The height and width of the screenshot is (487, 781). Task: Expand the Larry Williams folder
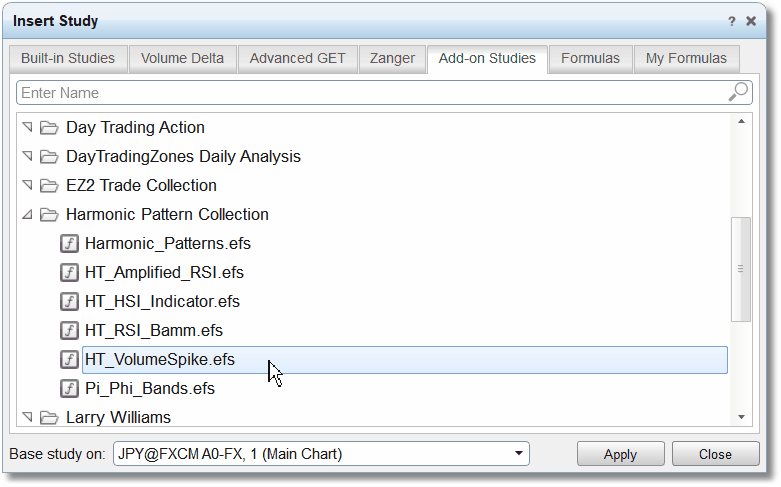click(x=27, y=417)
